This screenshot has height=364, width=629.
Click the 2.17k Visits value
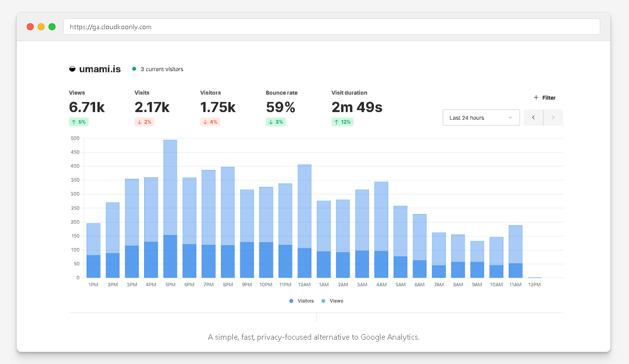(x=152, y=107)
